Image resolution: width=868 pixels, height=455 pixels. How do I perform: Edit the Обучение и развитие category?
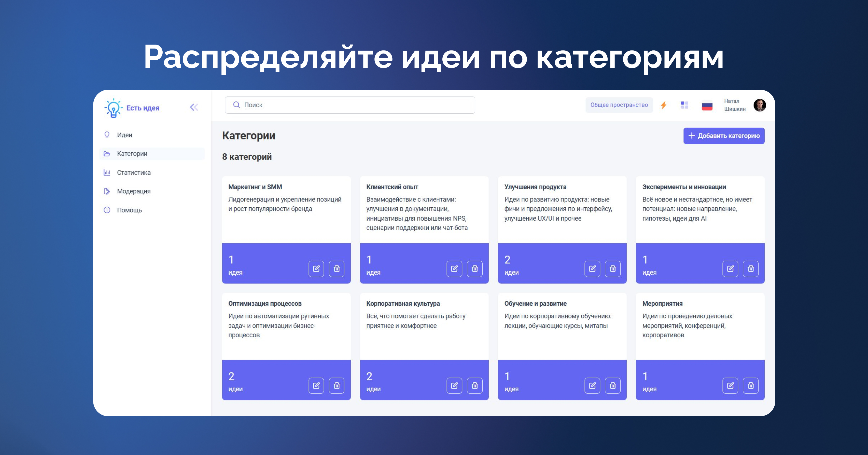(592, 385)
